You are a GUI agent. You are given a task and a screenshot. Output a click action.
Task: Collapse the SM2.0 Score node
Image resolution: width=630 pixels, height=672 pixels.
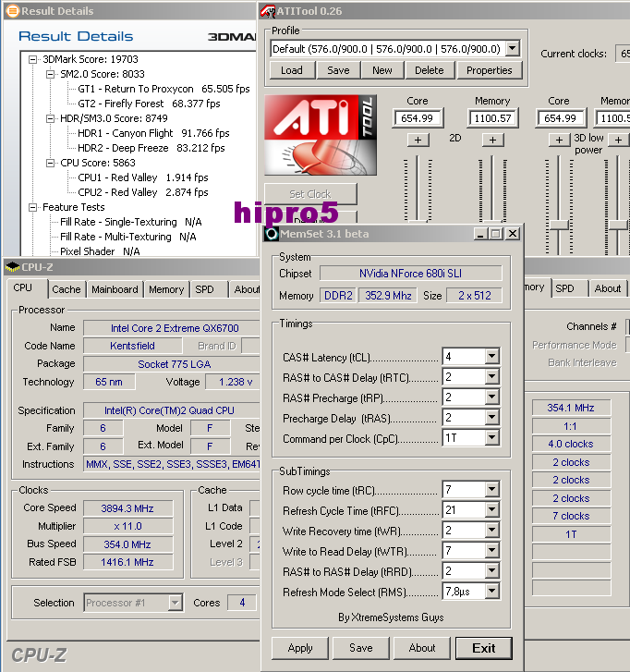(50, 74)
